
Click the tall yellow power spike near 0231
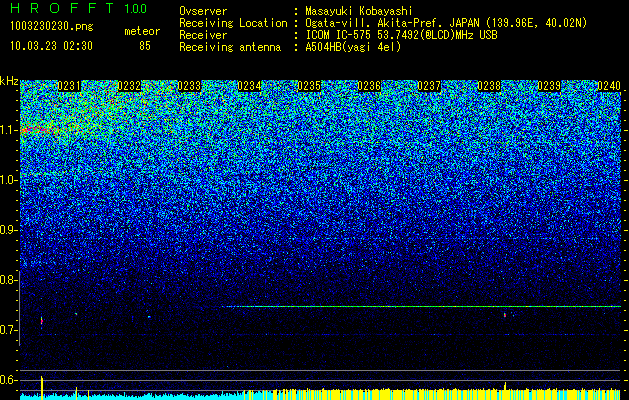tap(42, 388)
